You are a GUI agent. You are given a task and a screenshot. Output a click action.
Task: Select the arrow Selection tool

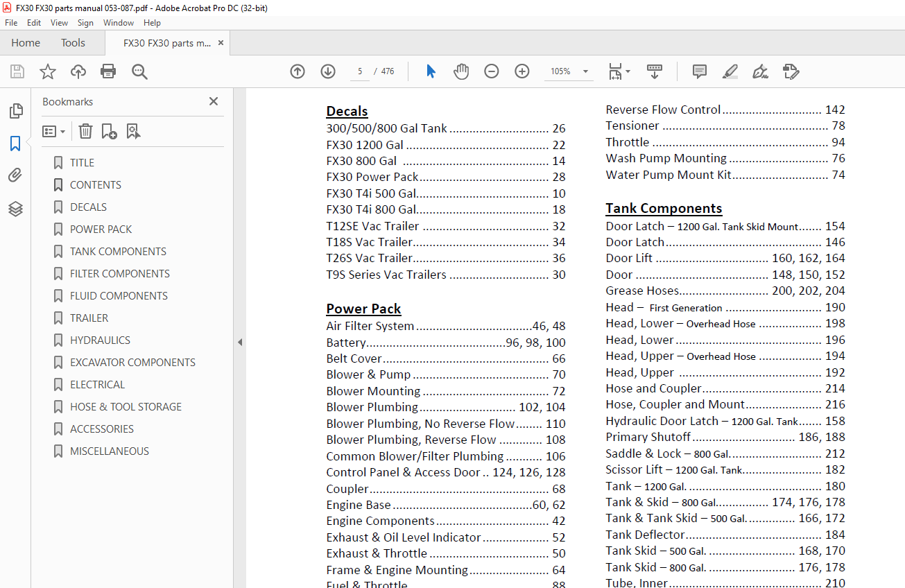[x=431, y=71]
